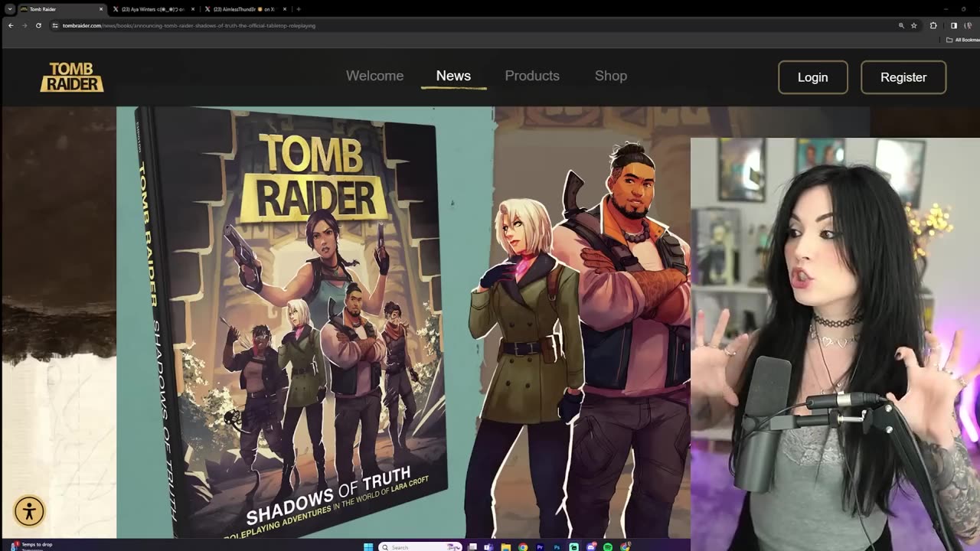
Task: Reload the page with refresh icon
Action: tap(38, 25)
